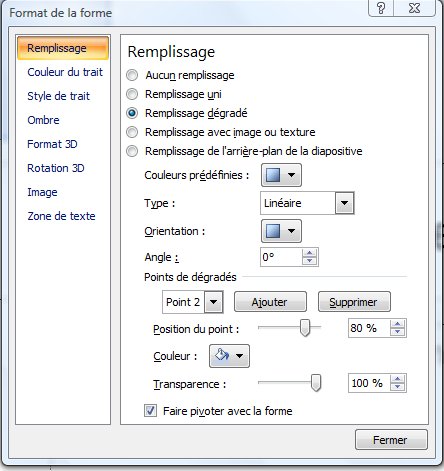Click the Ajouter button
Viewport: 444px width, 471px height.
tap(270, 302)
